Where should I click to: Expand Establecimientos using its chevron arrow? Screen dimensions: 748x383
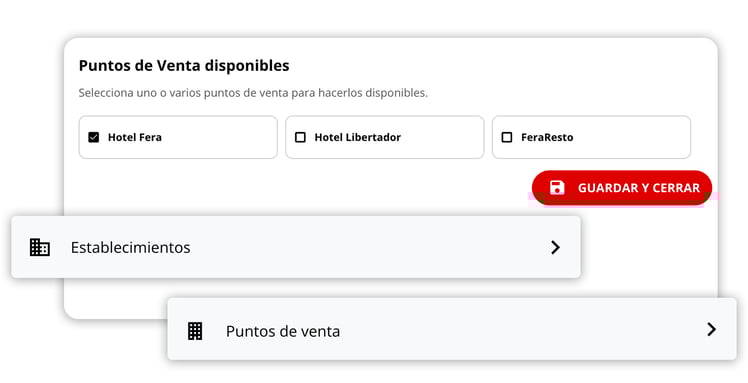click(555, 247)
